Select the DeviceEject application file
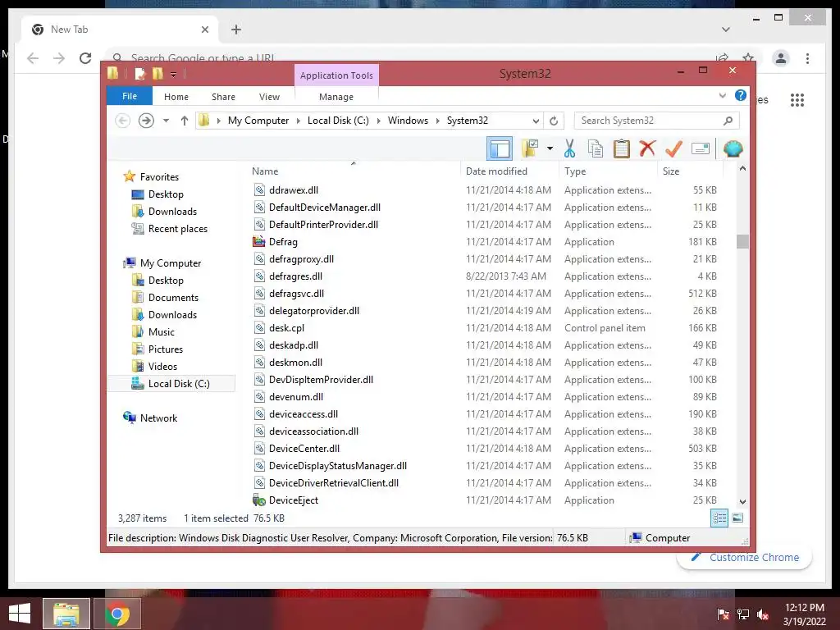 294,500
